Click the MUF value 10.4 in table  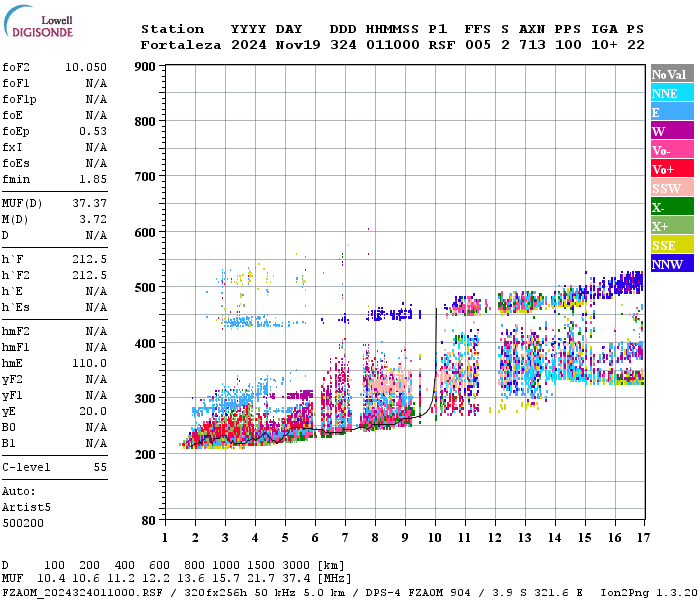pyautogui.click(x=51, y=579)
